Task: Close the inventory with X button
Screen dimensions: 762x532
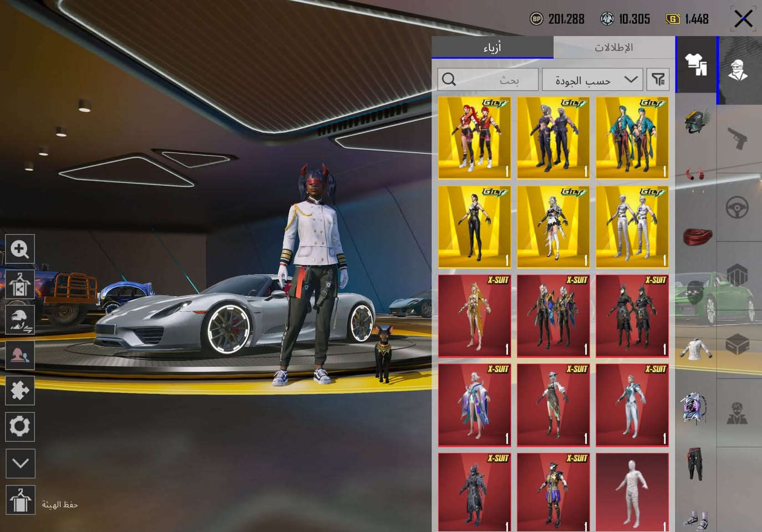Action: (x=743, y=19)
